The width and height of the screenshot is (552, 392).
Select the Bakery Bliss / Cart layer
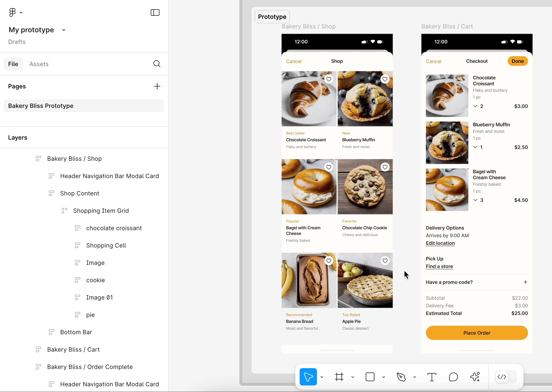pos(73,349)
